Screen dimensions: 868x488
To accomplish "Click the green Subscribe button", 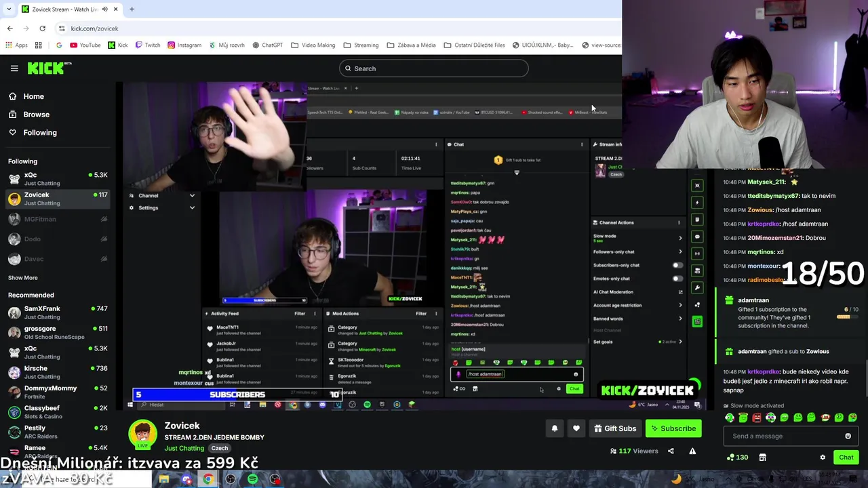I will [673, 428].
